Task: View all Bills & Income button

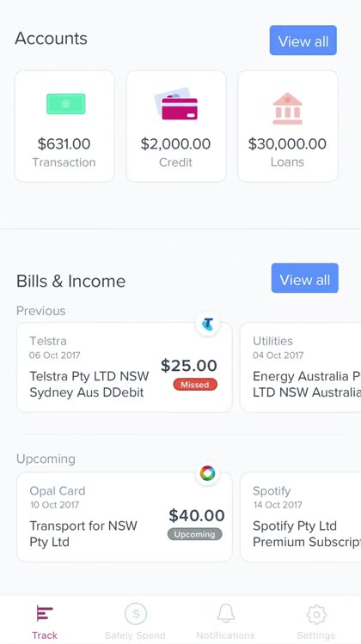Action: [x=304, y=278]
